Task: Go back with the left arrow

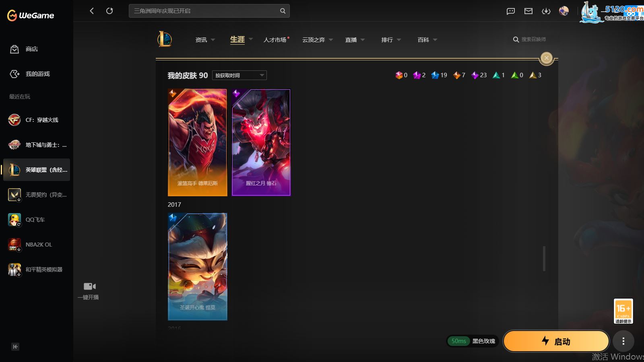Action: coord(92,11)
